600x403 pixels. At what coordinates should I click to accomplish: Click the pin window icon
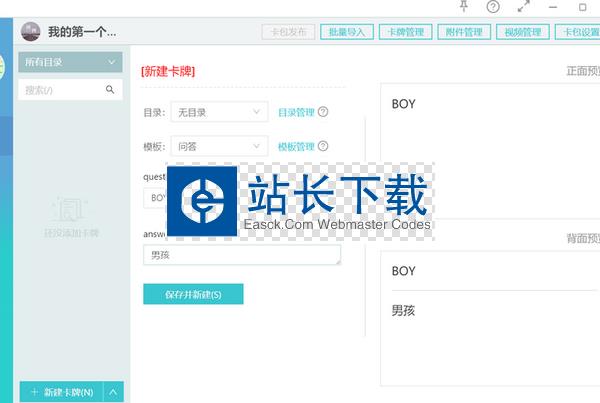(x=464, y=6)
